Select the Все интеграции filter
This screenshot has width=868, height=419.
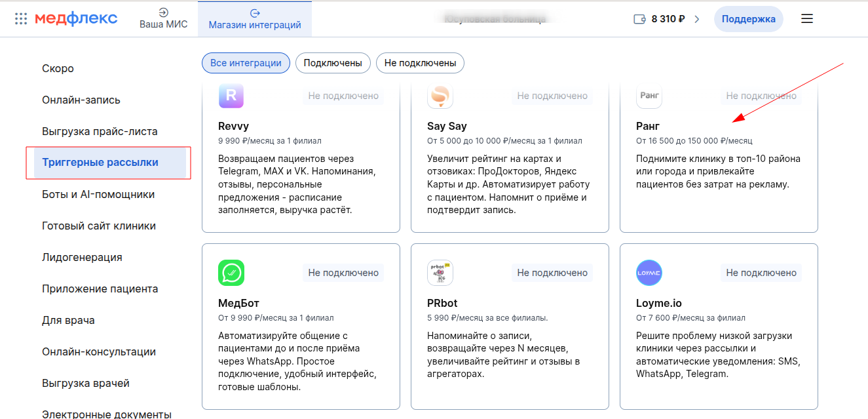246,63
